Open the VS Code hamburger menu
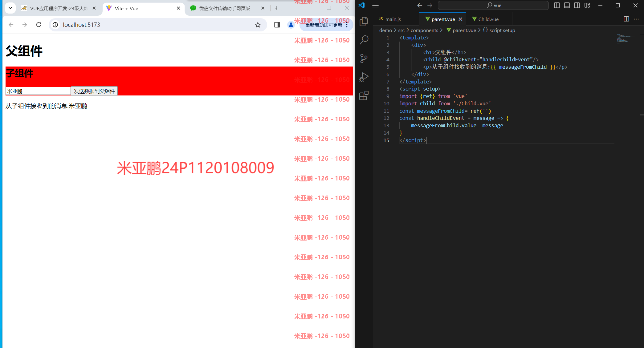 pyautogui.click(x=375, y=5)
